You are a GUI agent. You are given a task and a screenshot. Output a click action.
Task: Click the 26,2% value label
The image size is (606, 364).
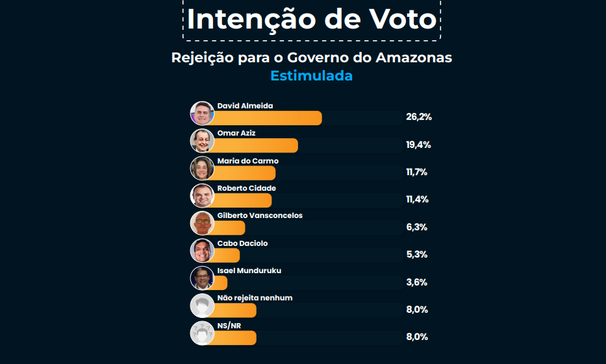419,117
